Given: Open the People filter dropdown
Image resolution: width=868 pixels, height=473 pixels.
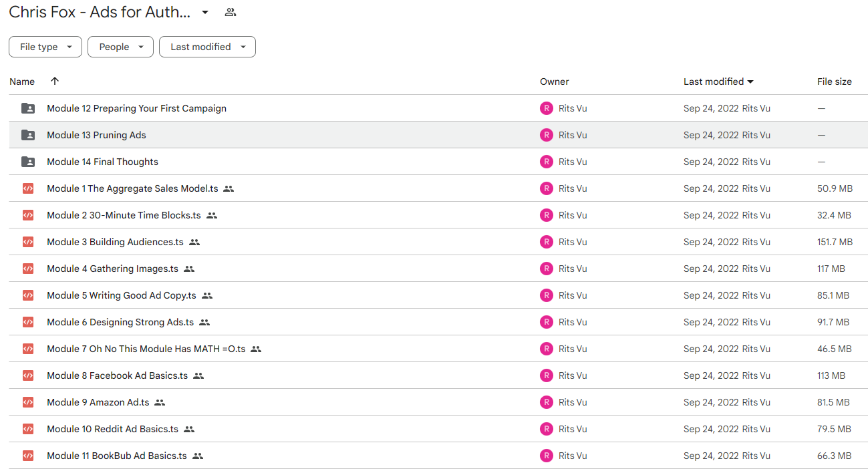Looking at the screenshot, I should [x=120, y=47].
